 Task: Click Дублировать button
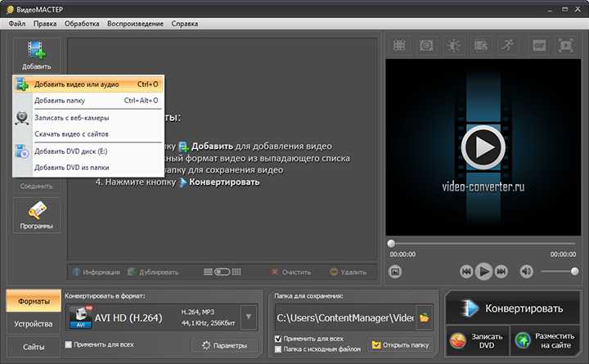pyautogui.click(x=153, y=272)
